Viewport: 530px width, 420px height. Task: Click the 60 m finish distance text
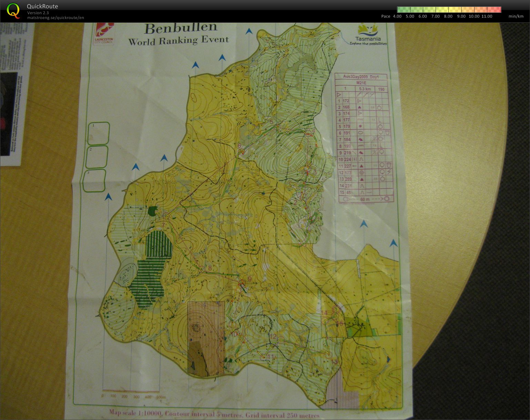click(x=365, y=199)
